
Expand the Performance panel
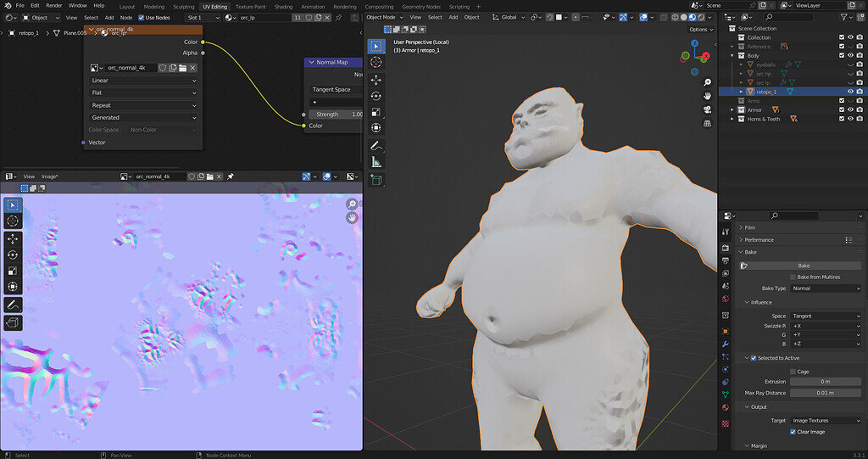(759, 240)
